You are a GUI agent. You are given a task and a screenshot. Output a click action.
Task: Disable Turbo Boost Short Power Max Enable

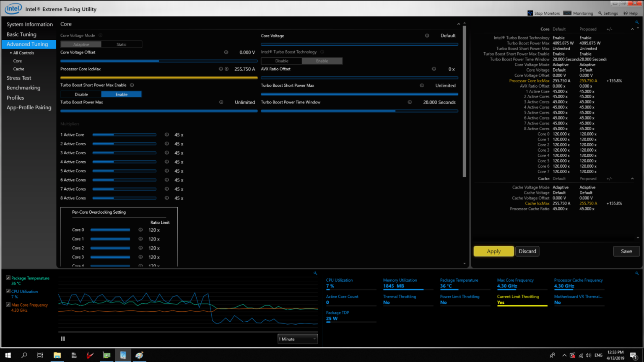point(80,94)
